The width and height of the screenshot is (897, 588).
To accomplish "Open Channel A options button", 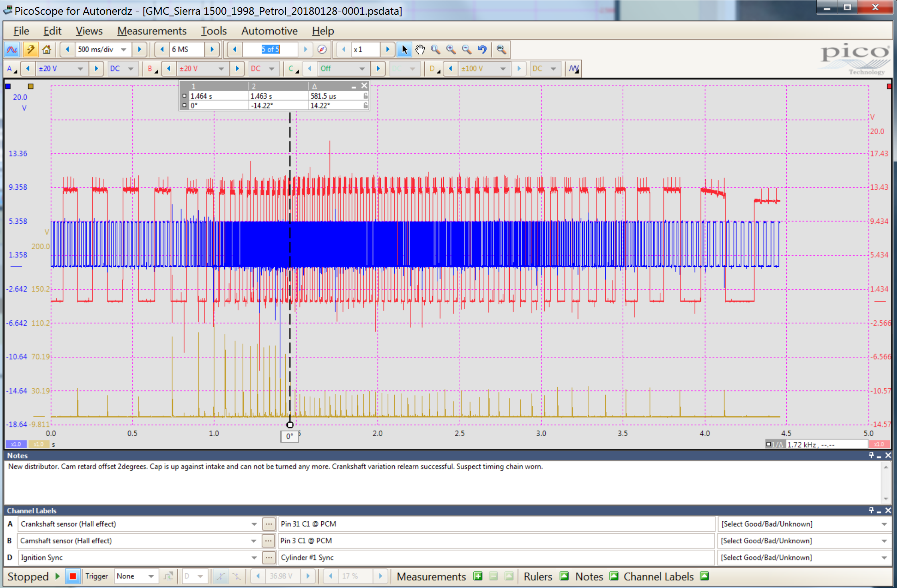I will click(x=12, y=69).
